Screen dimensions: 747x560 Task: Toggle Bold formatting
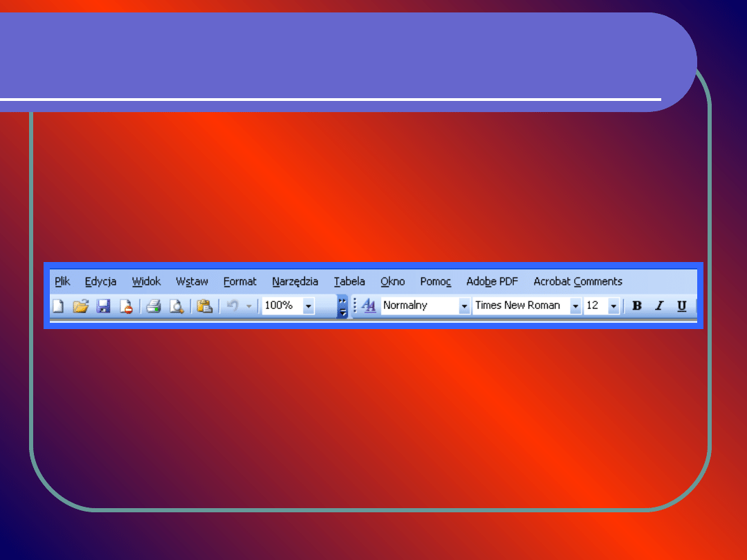(637, 306)
